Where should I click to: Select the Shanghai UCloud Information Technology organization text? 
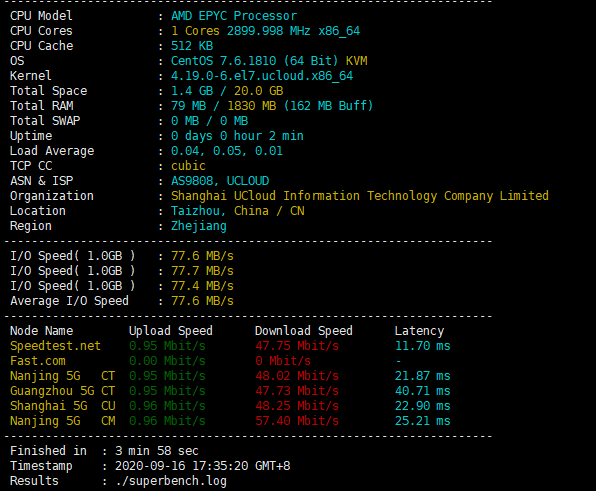(x=360, y=196)
